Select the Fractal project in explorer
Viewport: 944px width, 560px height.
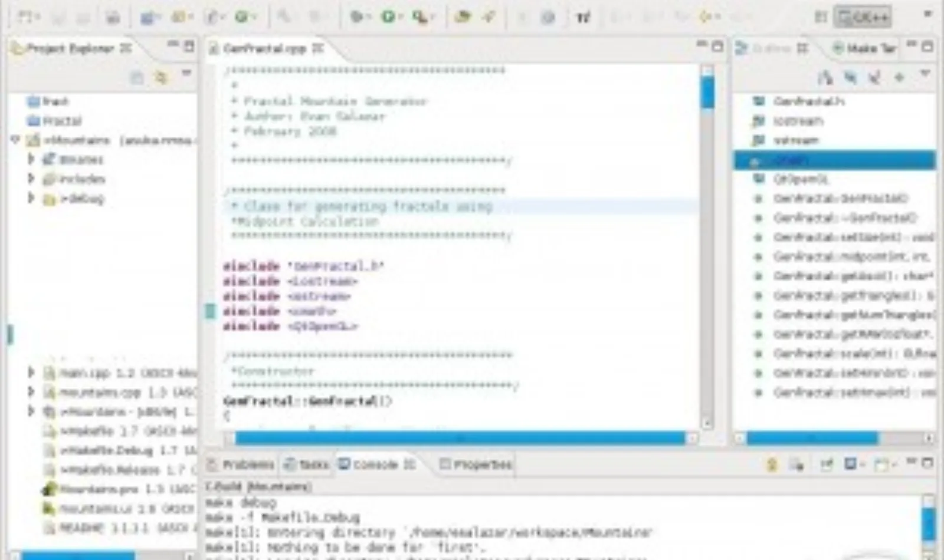tap(55, 121)
